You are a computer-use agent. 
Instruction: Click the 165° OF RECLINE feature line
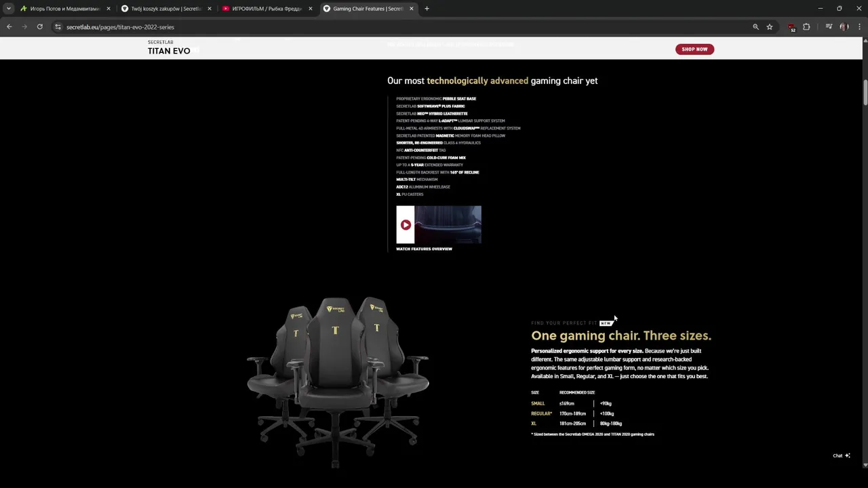(437, 172)
